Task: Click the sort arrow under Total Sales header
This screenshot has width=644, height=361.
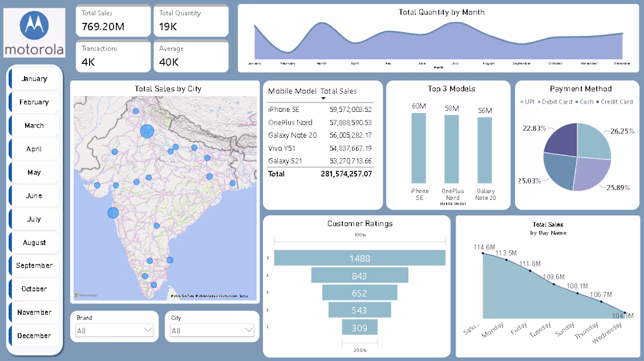Action: [x=323, y=98]
